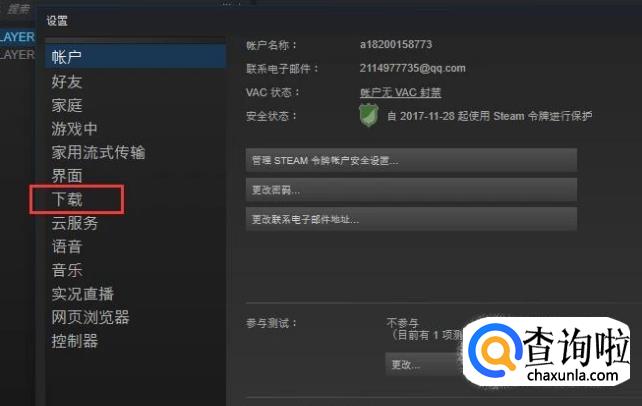The width and height of the screenshot is (642, 406).
Task: Click the green Steam Guard shield icon
Action: (368, 115)
